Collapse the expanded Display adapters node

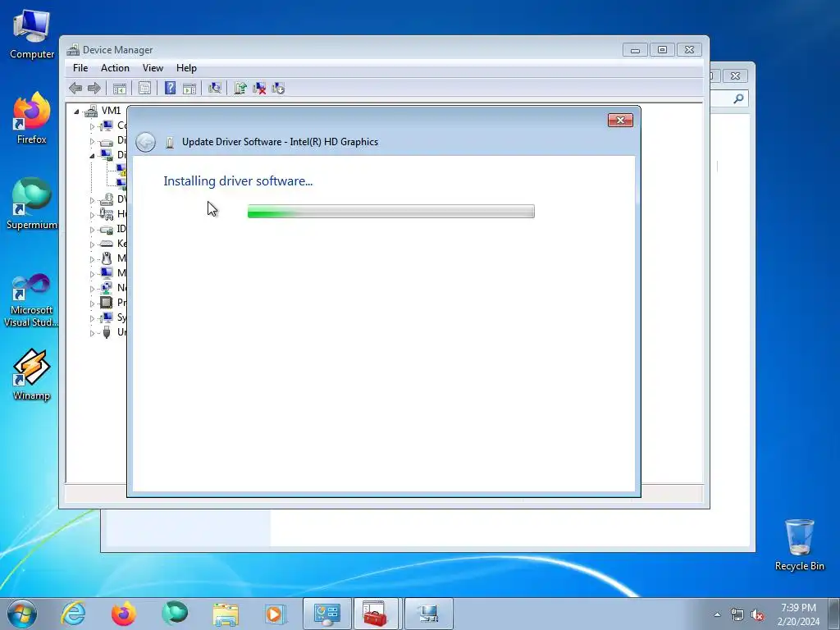click(92, 155)
